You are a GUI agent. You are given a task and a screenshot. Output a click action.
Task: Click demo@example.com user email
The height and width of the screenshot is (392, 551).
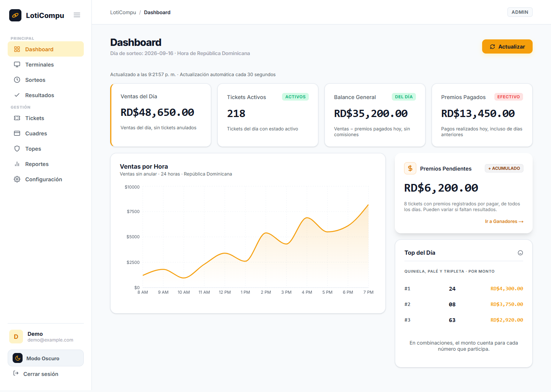pos(50,340)
